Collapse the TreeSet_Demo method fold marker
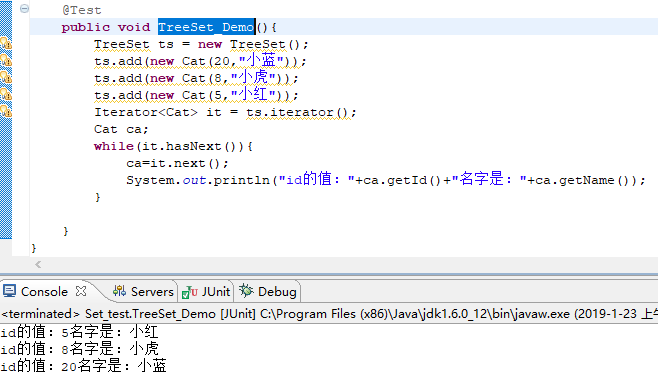The width and height of the screenshot is (658, 376). 24,8
